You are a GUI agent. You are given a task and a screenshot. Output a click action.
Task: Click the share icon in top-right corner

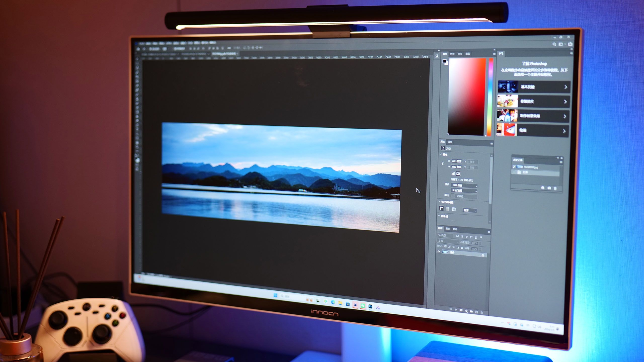570,44
